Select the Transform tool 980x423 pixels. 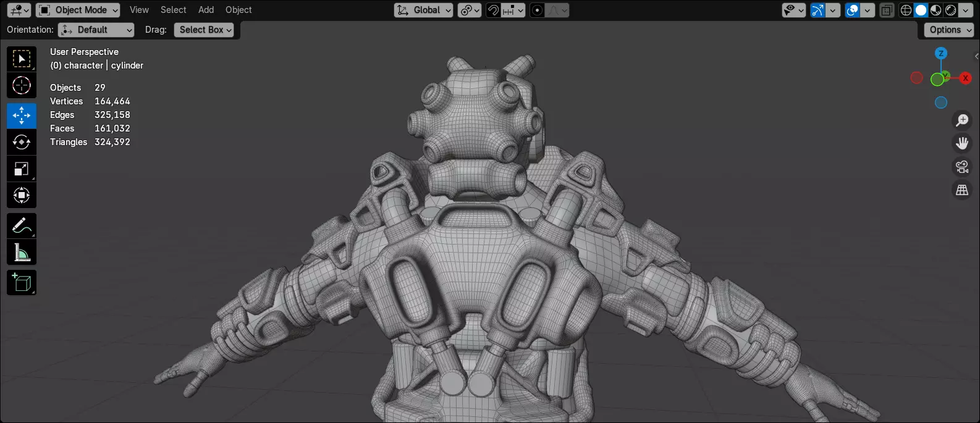[22, 195]
